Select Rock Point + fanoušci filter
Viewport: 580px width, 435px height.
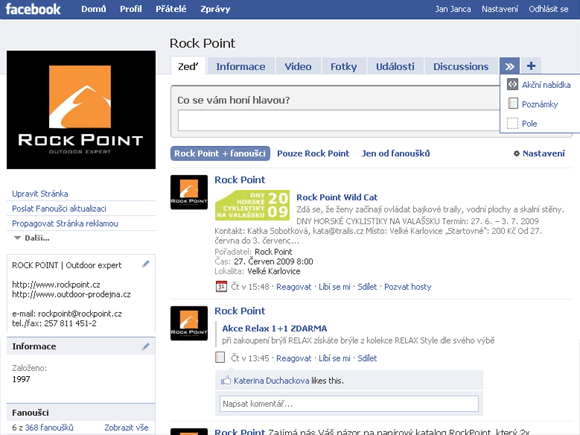[220, 154]
